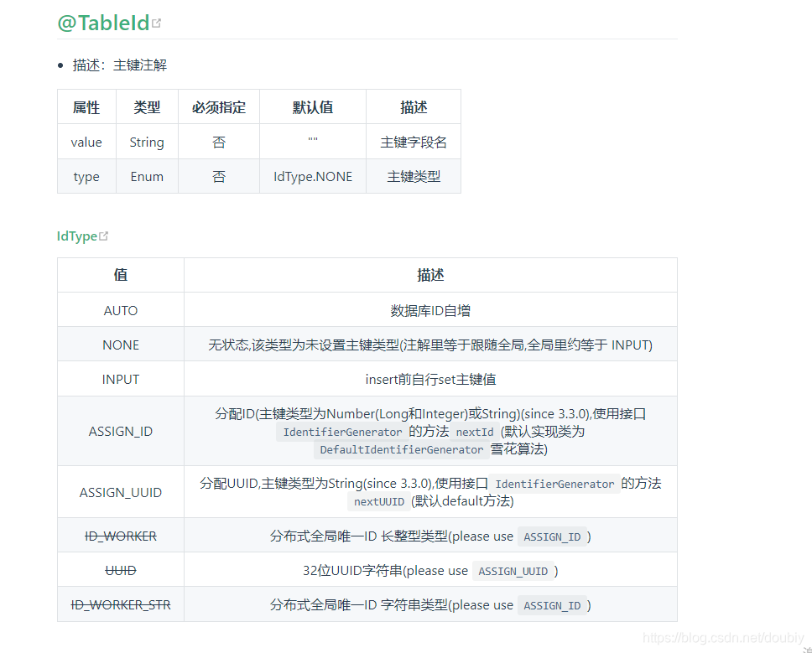Select the value attribute row
The image size is (812, 653).
coord(86,142)
